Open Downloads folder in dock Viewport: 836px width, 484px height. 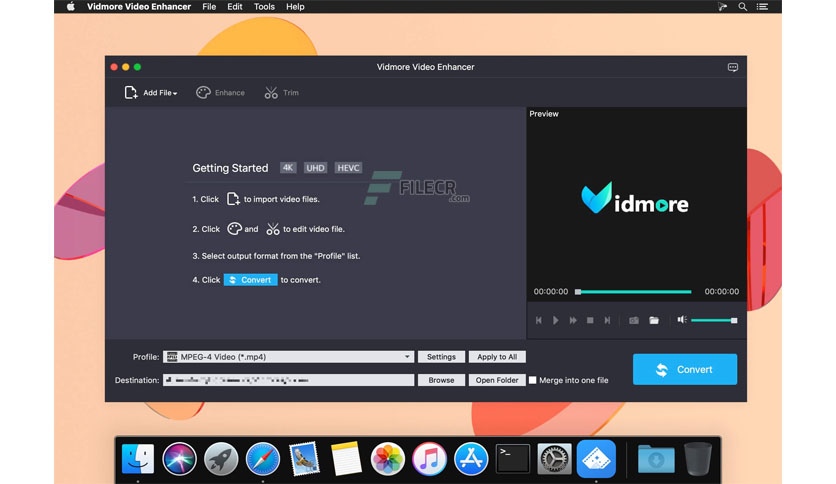(656, 459)
